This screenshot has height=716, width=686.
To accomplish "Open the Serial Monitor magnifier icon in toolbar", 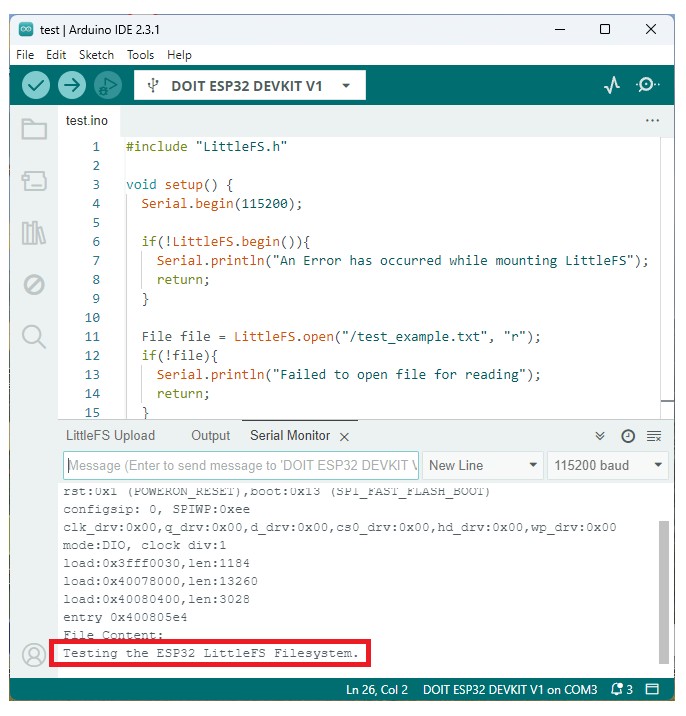I will coord(648,86).
